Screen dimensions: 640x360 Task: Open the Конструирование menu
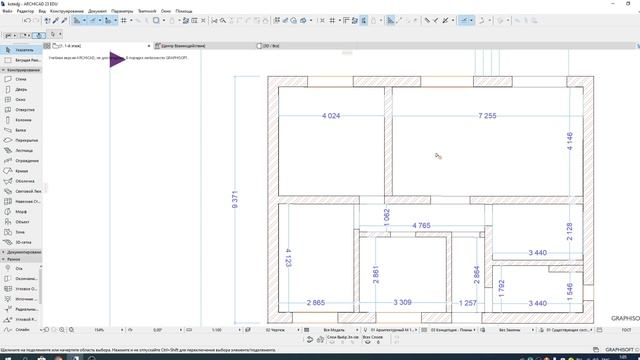[67, 11]
